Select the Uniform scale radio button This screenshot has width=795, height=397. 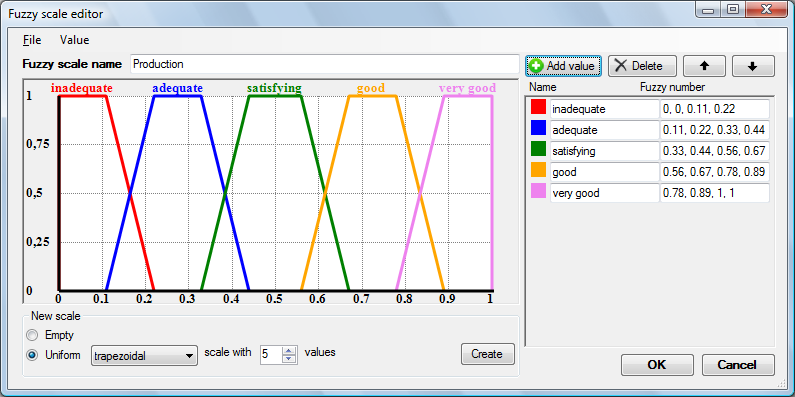pyautogui.click(x=32, y=355)
